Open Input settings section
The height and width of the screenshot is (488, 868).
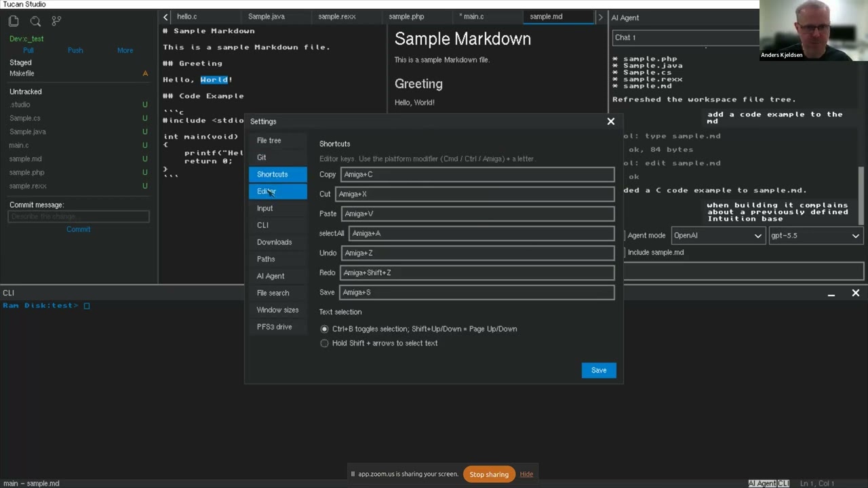(277, 208)
